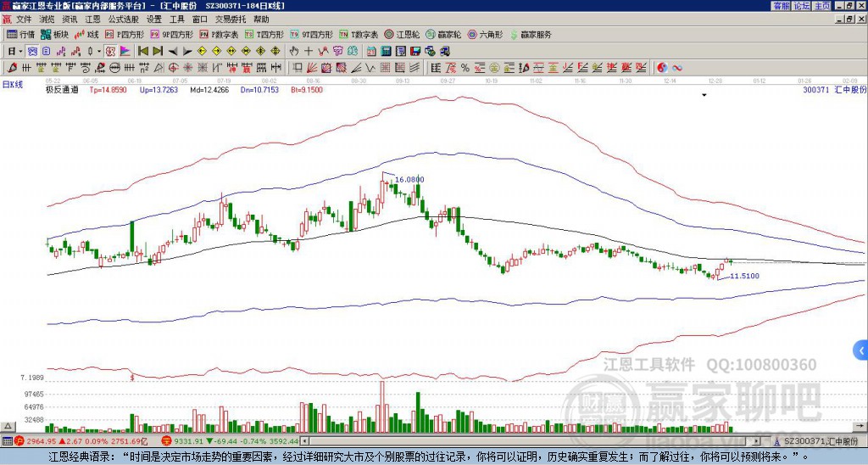The height and width of the screenshot is (465, 868).
Task: Expand the 日 period dropdown
Action: 20,52
